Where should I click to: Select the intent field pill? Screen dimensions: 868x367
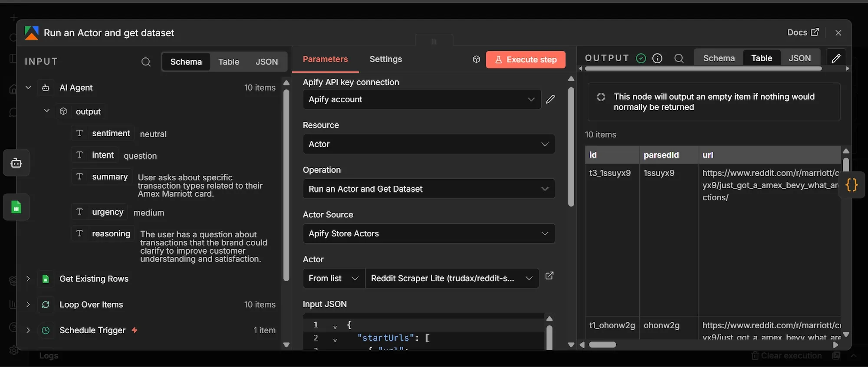95,155
